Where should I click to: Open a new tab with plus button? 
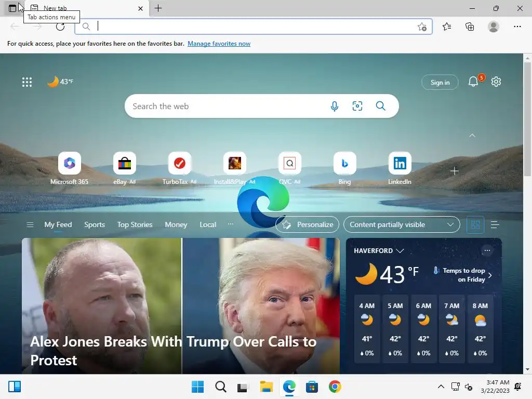tap(158, 8)
